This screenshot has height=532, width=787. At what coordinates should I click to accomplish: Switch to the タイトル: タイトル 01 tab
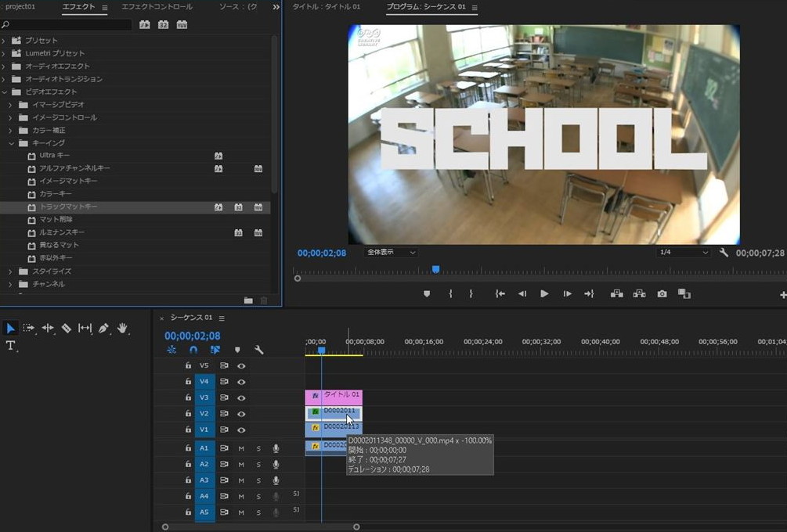click(x=327, y=7)
